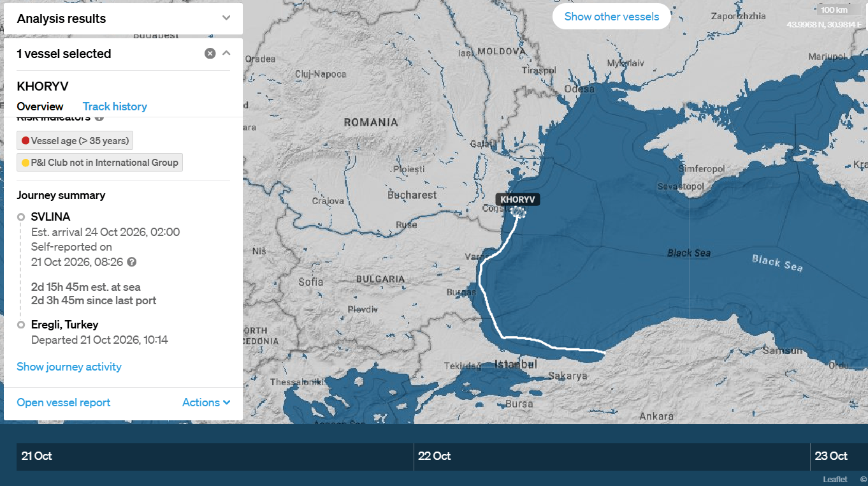Click the 2d 15h 45m est. at sea text
The height and width of the screenshot is (486, 868).
coord(86,287)
